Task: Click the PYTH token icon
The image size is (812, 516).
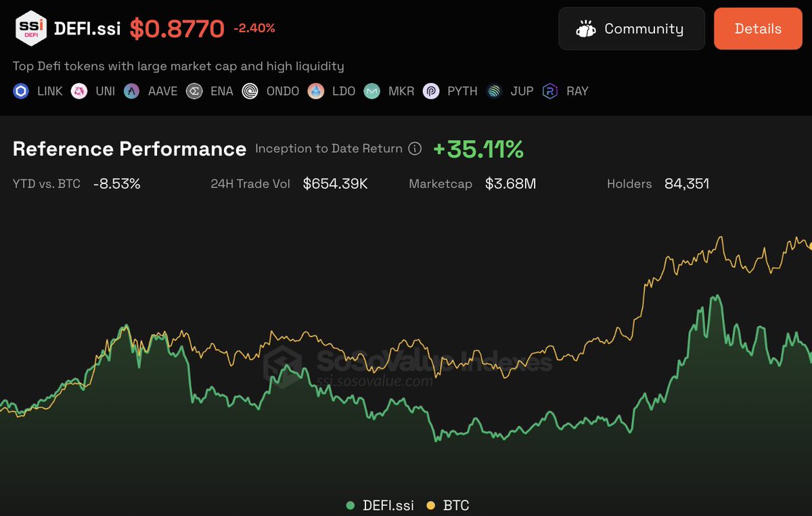Action: click(431, 91)
